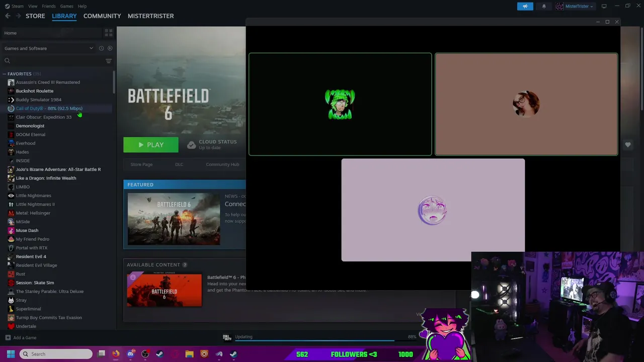The height and width of the screenshot is (362, 644).
Task: Select Hades in the library list
Action: click(22, 152)
